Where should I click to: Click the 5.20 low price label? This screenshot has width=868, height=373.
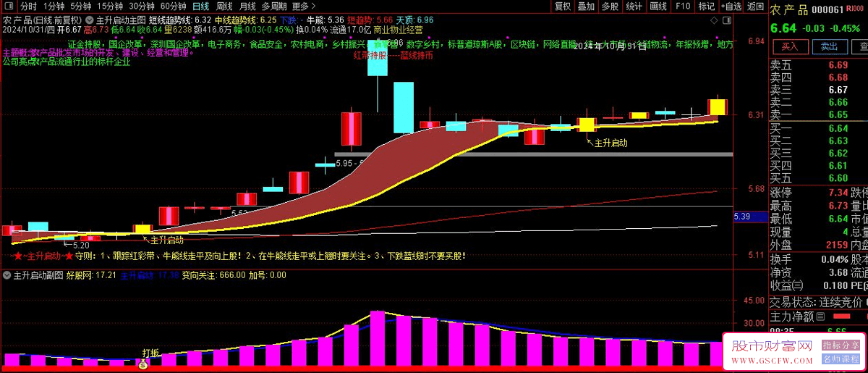[81, 245]
